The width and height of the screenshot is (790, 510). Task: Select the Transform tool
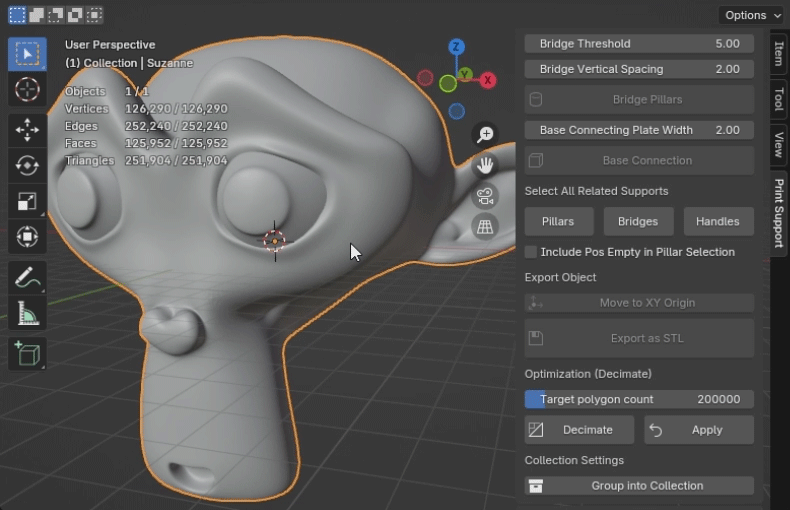[27, 236]
